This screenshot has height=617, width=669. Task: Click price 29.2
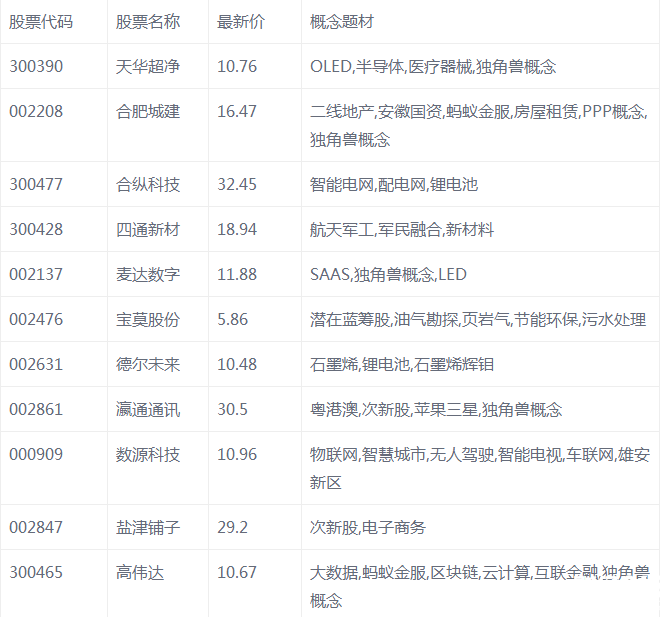point(233,528)
